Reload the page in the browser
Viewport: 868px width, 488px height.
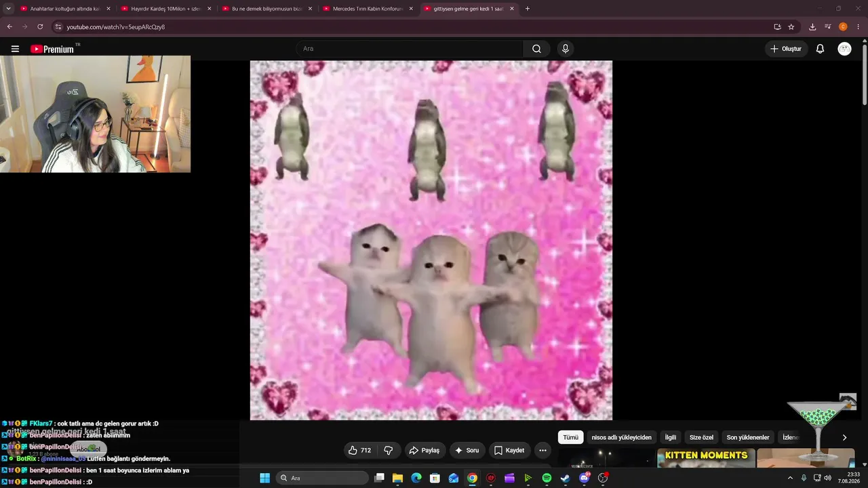[40, 27]
